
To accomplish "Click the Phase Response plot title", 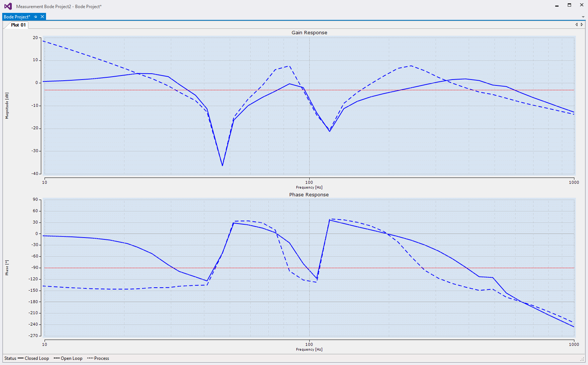I will click(x=309, y=194).
